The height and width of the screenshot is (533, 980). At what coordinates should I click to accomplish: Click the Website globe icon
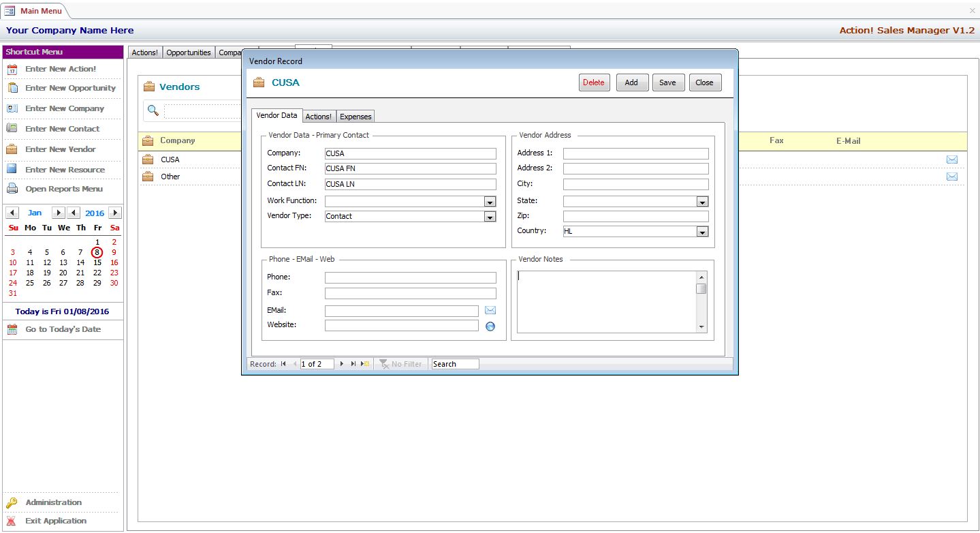[490, 326]
